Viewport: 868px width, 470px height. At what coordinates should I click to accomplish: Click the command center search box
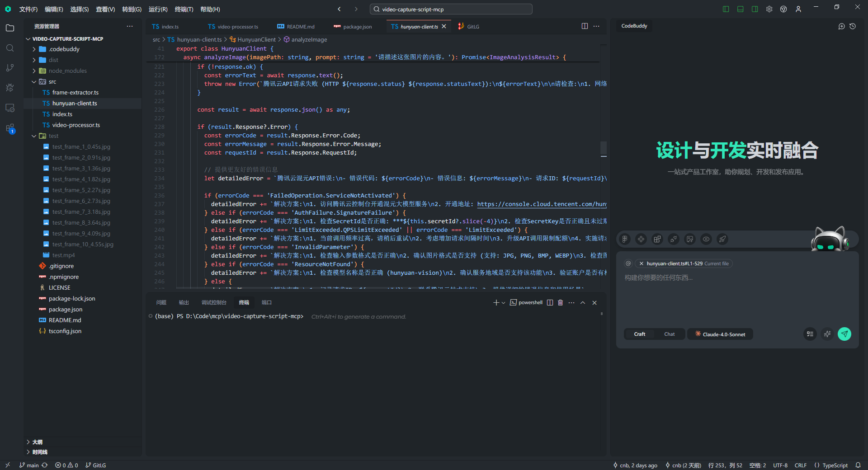tap(451, 9)
